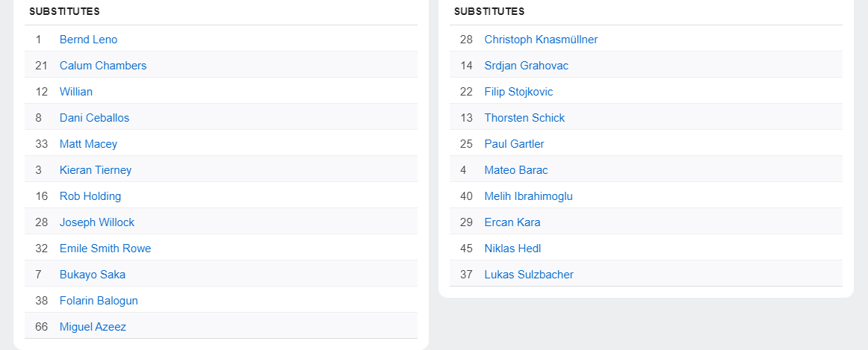Select Emile Smith Rowe's name
868x350 pixels.
pos(105,249)
